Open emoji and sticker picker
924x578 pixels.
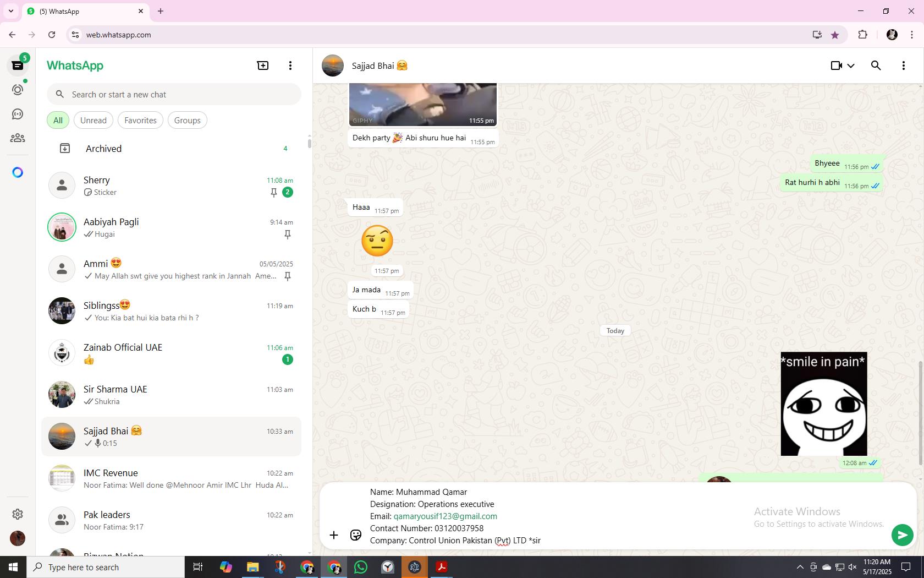point(356,535)
